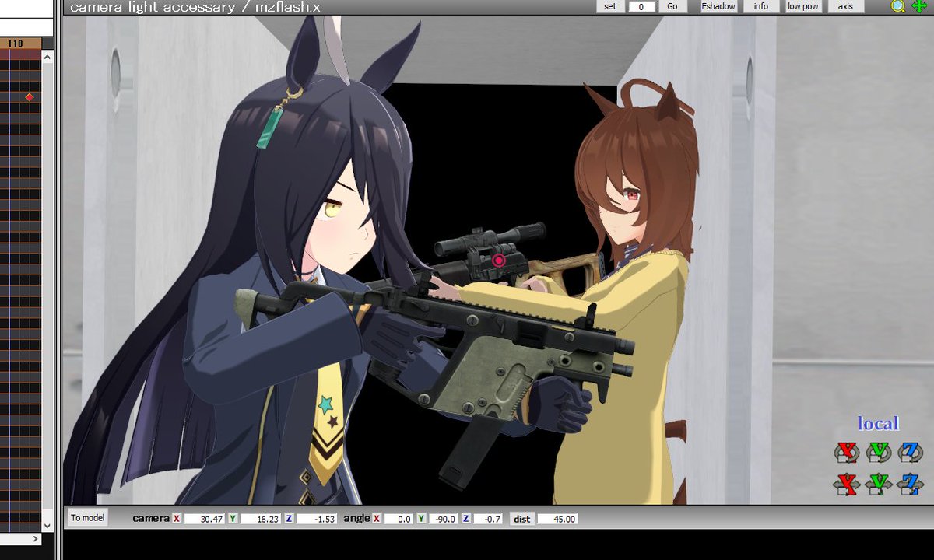Click the frame number field showing 0
The image size is (934, 560).
click(x=641, y=6)
